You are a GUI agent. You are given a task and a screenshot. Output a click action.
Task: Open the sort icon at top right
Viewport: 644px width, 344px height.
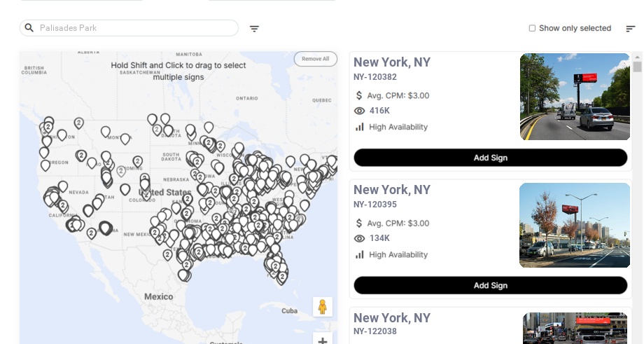(631, 29)
